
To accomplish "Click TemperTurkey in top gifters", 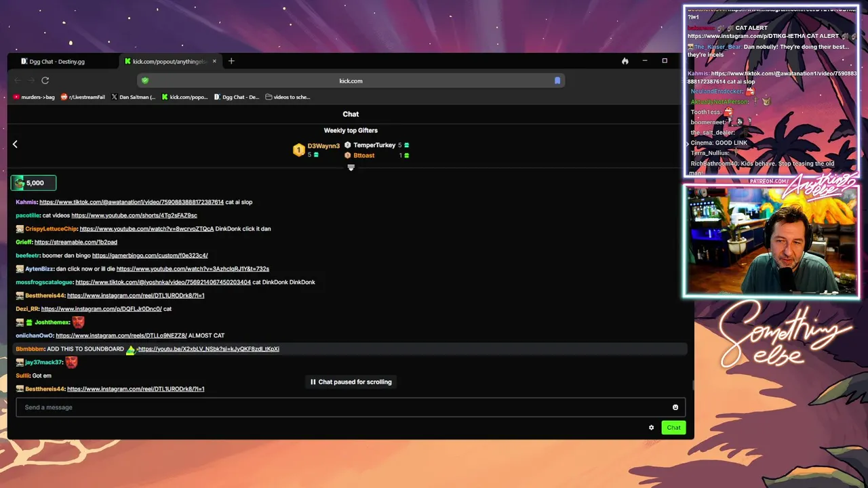I will 374,145.
